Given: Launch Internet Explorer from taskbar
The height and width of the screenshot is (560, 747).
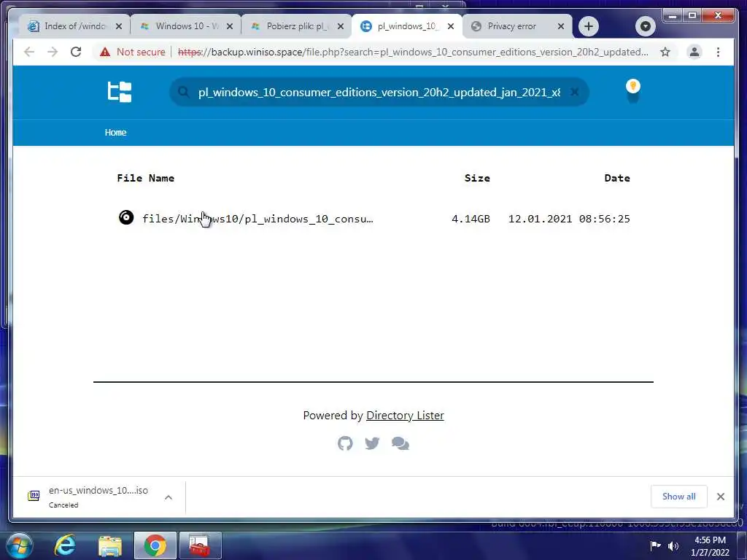Looking at the screenshot, I should (65, 545).
